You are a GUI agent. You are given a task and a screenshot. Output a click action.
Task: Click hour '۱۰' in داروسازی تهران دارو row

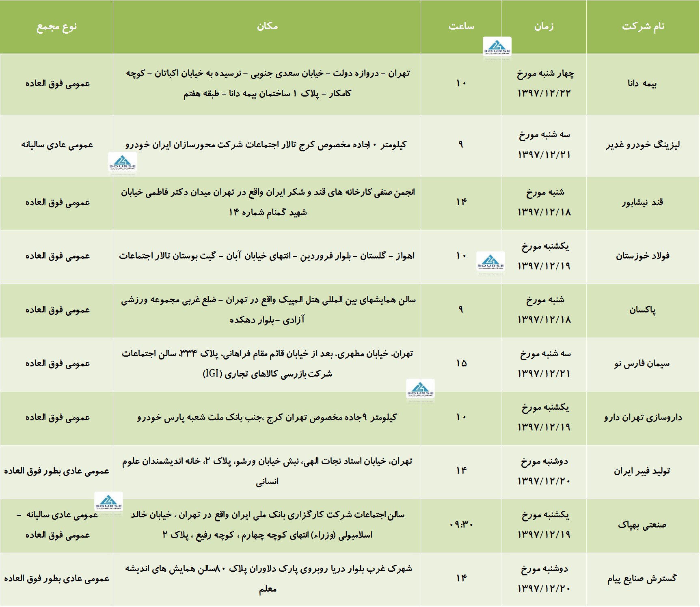pyautogui.click(x=461, y=417)
